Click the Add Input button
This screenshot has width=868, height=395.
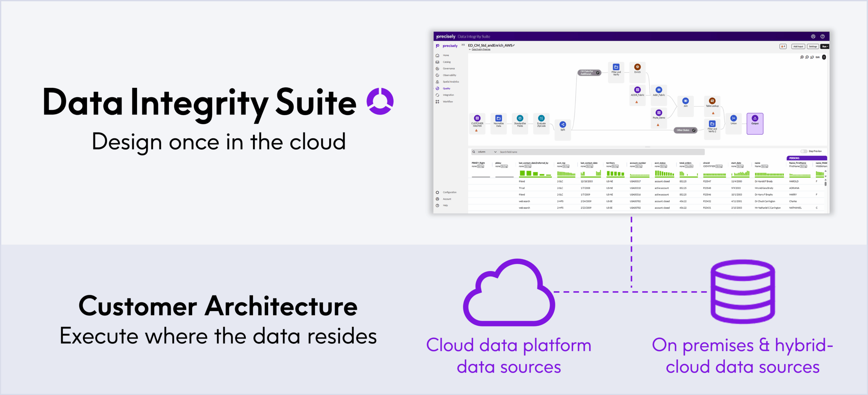click(x=798, y=46)
